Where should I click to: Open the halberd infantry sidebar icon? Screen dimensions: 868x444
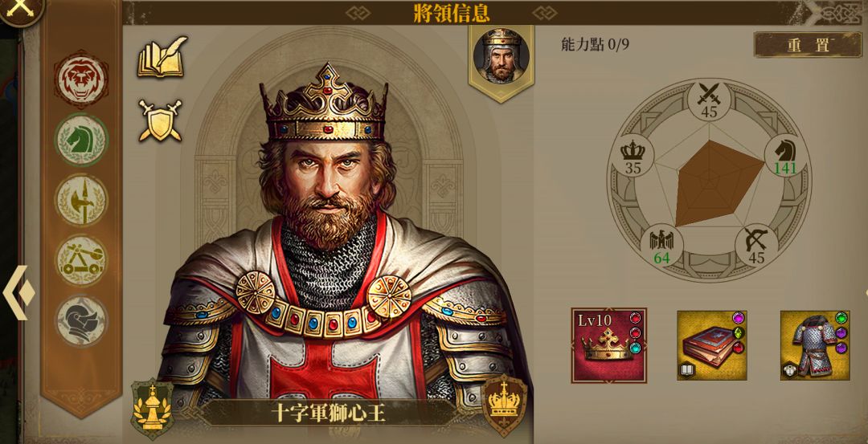click(x=81, y=200)
